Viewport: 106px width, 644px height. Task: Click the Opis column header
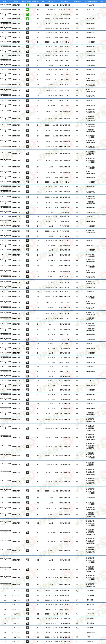click(102, 1)
